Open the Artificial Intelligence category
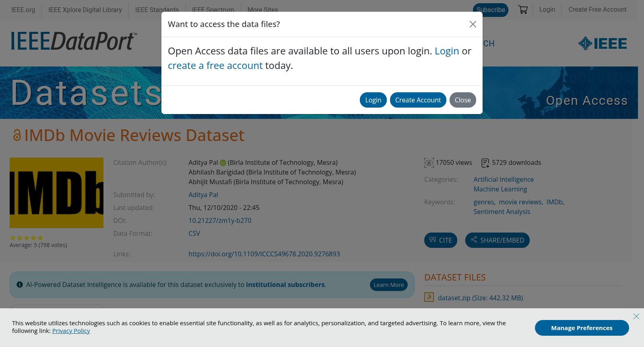This screenshot has height=347, width=644. tap(504, 179)
